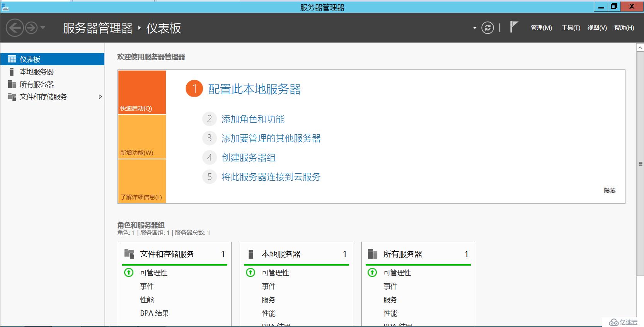This screenshot has width=644, height=327.
Task: Open the 帮助(H) menu
Action: point(624,28)
